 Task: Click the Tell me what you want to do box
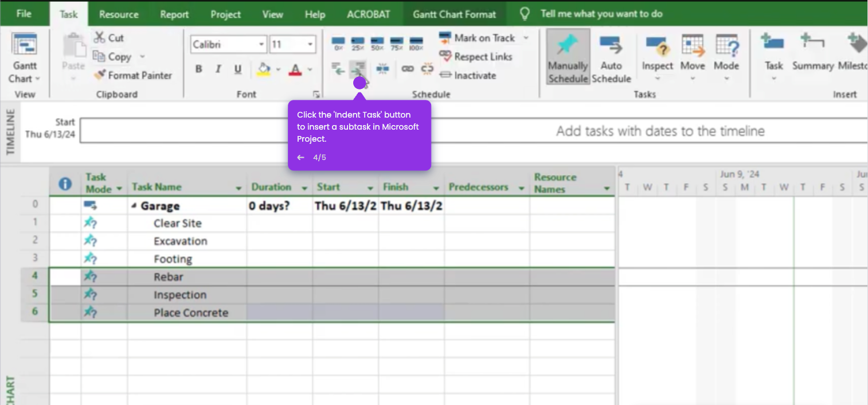601,14
